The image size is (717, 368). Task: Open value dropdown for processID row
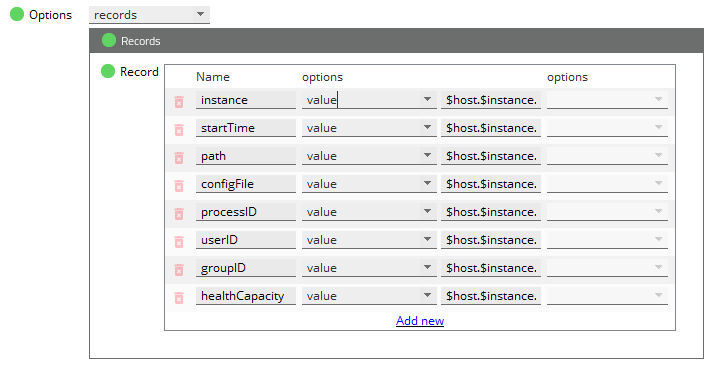coord(369,212)
